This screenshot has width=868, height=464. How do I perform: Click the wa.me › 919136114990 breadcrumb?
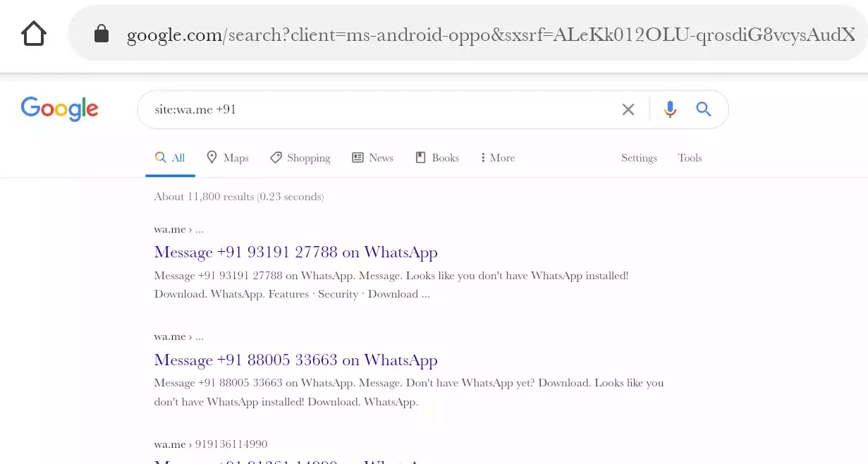click(211, 444)
